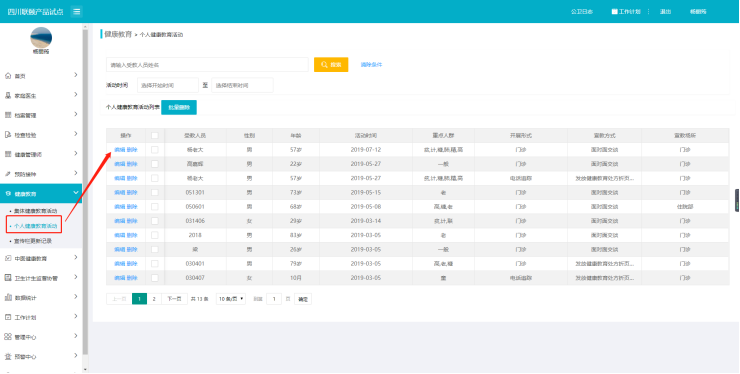The height and width of the screenshot is (374, 740).
Task: Check the box for row 2018
Action: [155, 235]
